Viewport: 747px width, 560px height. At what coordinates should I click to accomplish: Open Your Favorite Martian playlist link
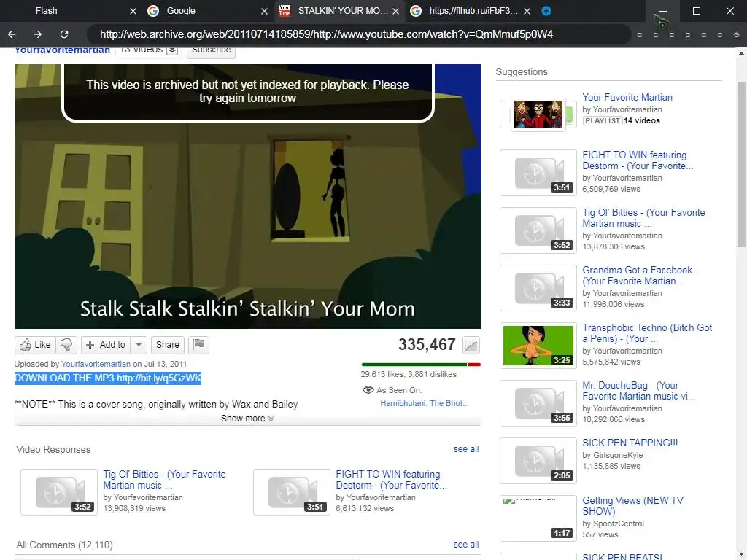627,97
